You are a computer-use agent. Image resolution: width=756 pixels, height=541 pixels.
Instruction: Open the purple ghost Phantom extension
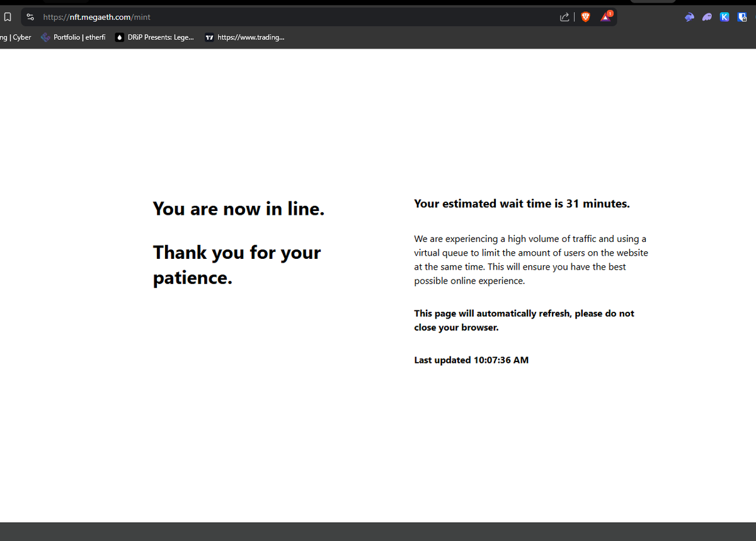point(707,18)
